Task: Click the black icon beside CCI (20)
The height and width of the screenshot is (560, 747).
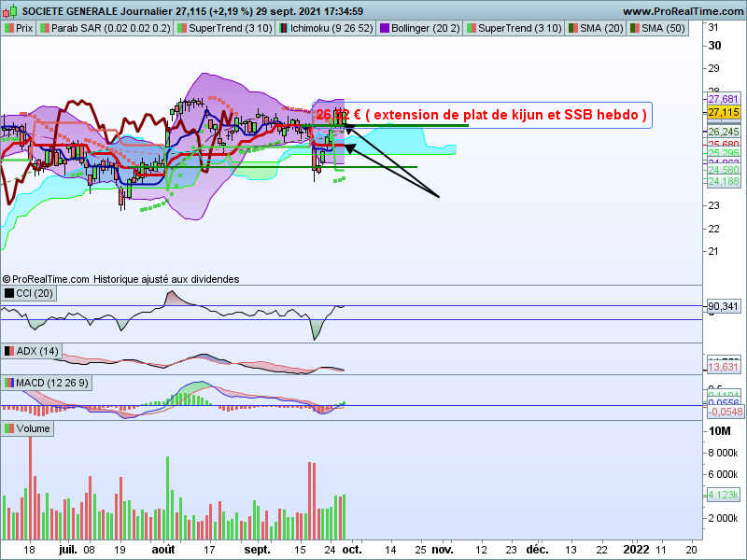Action: pyautogui.click(x=9, y=293)
